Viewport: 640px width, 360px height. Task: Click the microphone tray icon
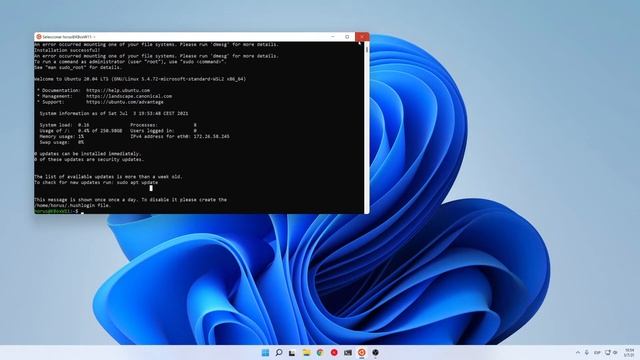click(x=587, y=352)
